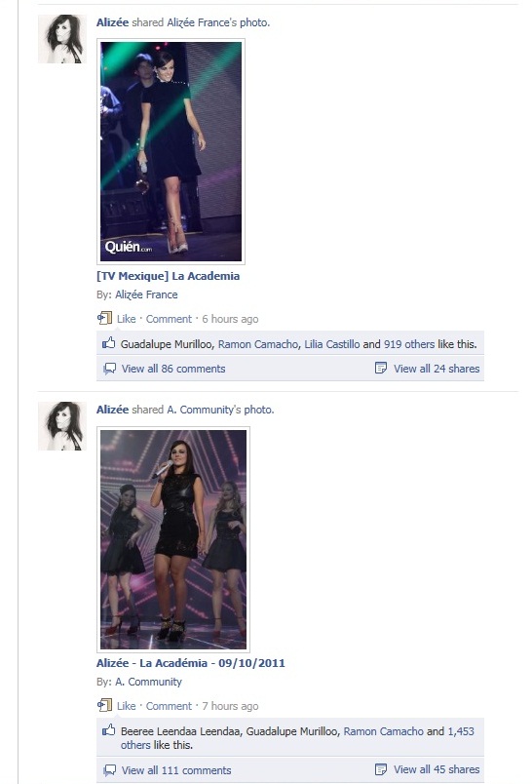Click share icon beside first post's Like
The width and height of the screenshot is (532, 784).
[104, 318]
